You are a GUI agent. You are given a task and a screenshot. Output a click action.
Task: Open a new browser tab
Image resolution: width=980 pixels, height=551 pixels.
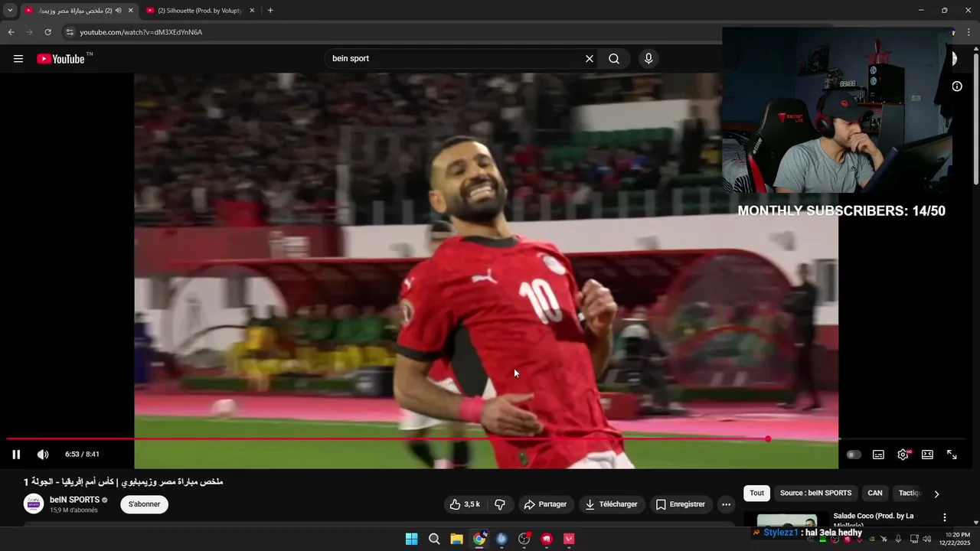click(270, 11)
